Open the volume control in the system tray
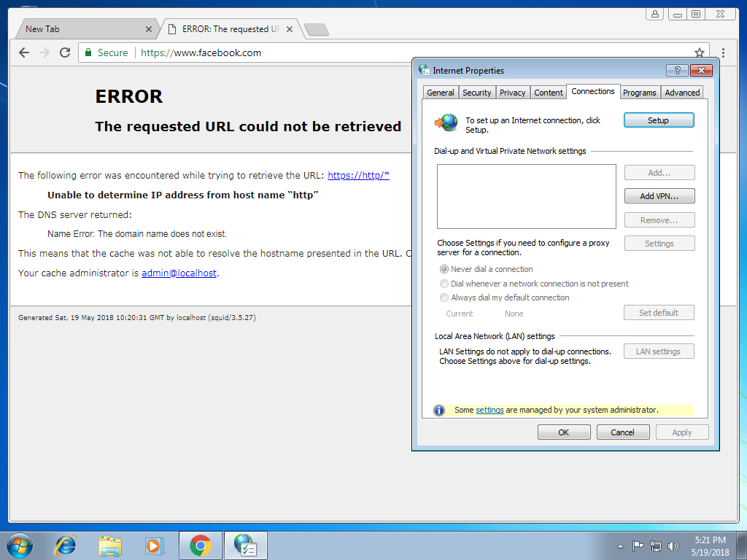 673,545
